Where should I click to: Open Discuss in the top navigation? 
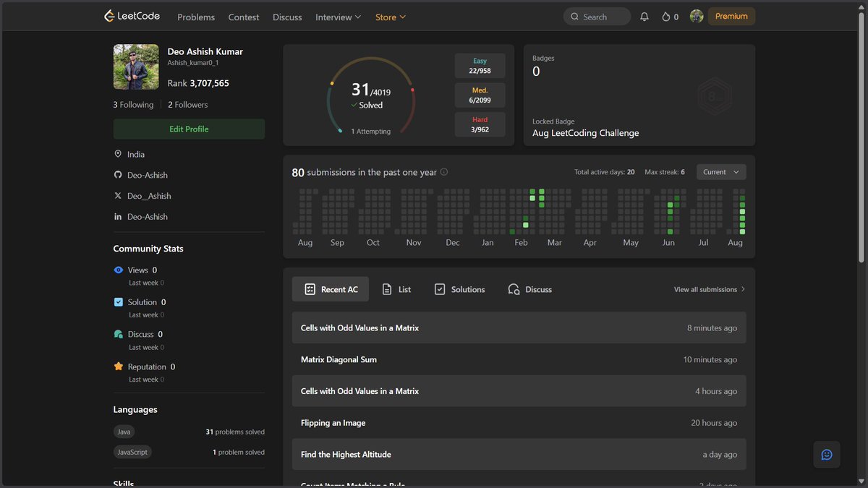287,17
